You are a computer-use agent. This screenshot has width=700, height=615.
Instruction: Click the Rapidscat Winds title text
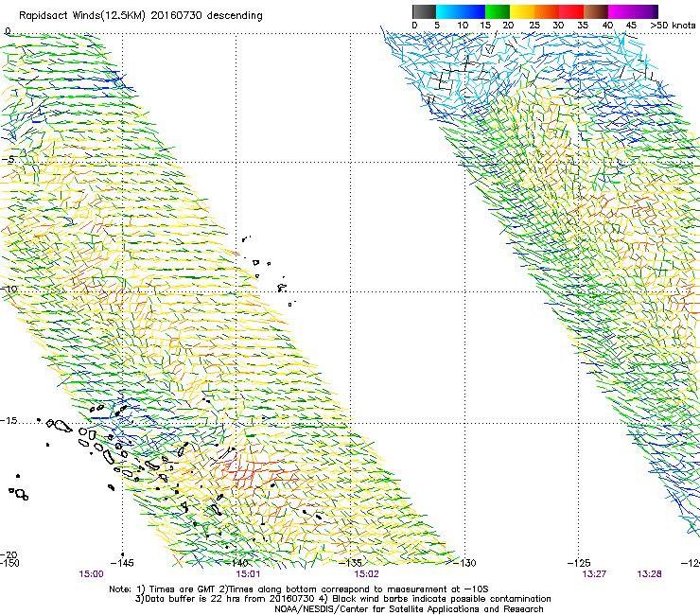(x=141, y=16)
